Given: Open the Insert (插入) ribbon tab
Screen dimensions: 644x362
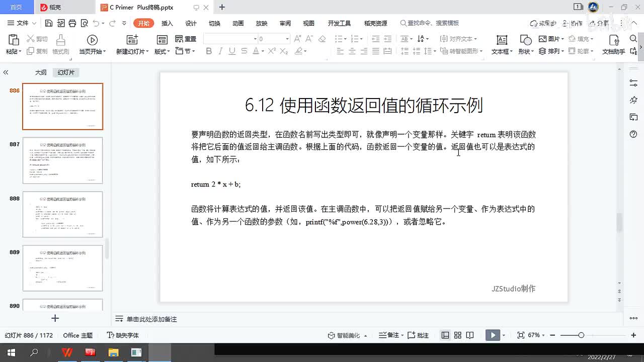Looking at the screenshot, I should click(167, 23).
